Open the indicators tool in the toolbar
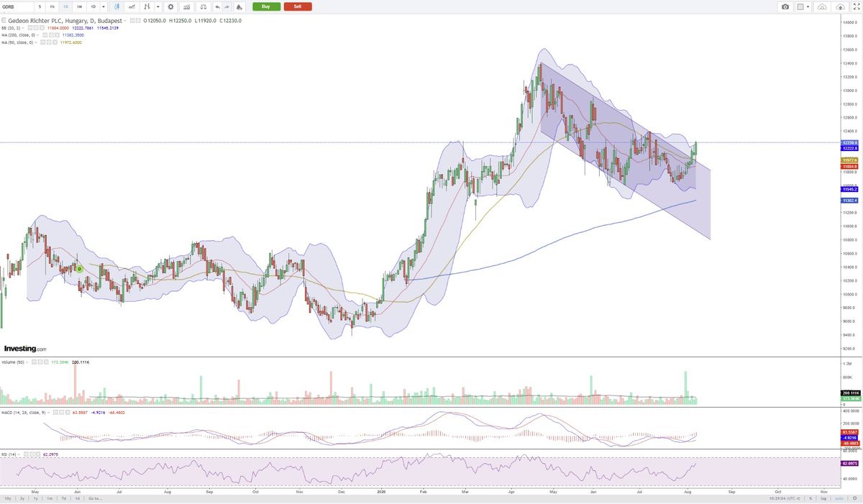 click(x=186, y=6)
